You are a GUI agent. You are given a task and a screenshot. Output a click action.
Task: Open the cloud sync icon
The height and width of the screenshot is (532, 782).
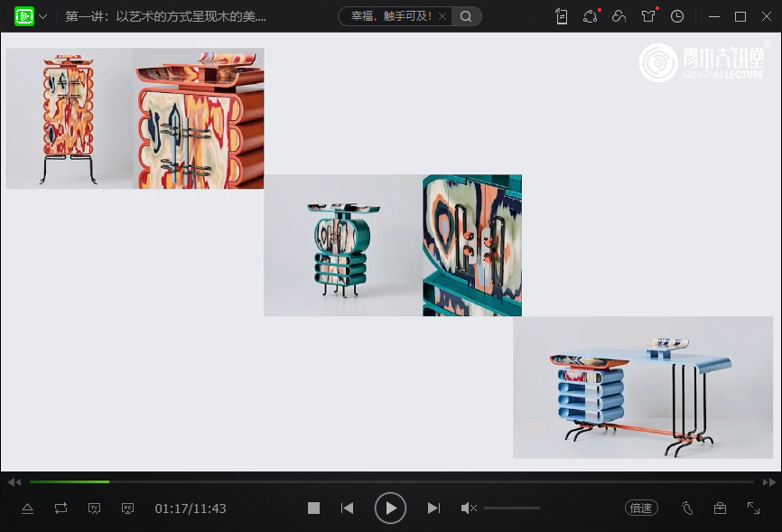[x=619, y=16]
